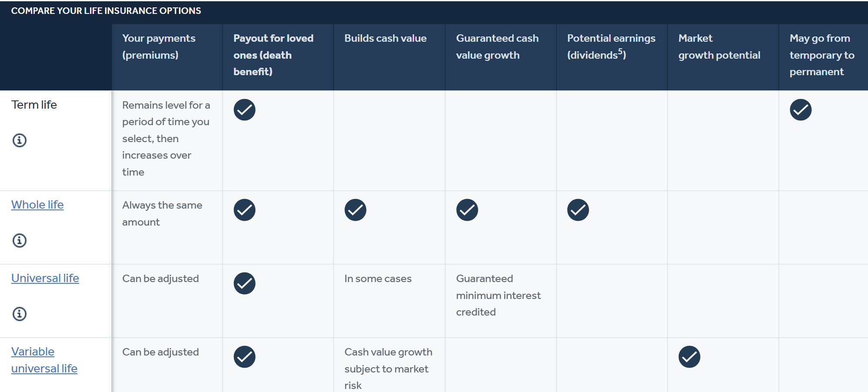868x392 pixels.
Task: Click Term life death benefit checkmark
Action: click(244, 110)
